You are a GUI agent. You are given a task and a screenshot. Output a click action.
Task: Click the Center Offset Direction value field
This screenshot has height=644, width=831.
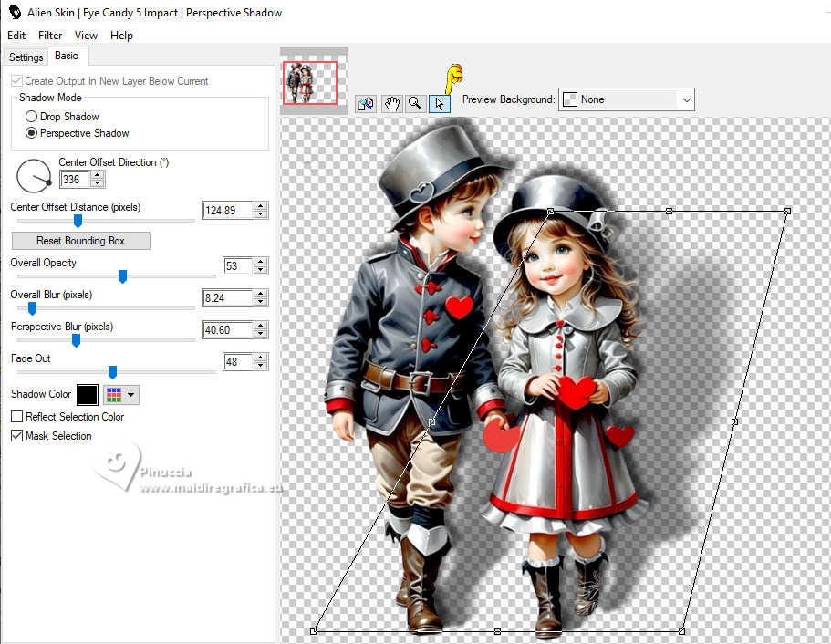point(76,180)
